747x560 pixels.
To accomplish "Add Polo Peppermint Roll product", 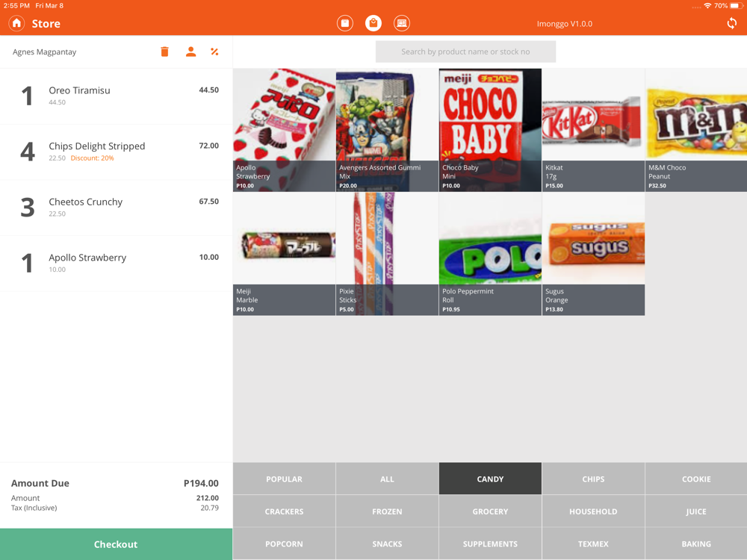I will [x=490, y=254].
